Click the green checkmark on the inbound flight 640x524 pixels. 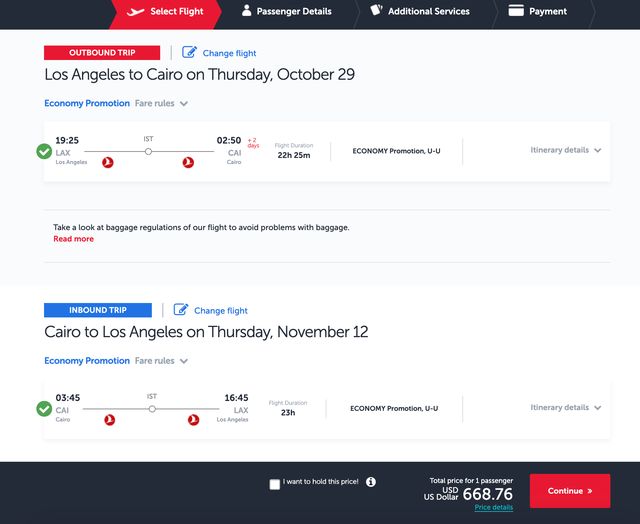tap(44, 408)
